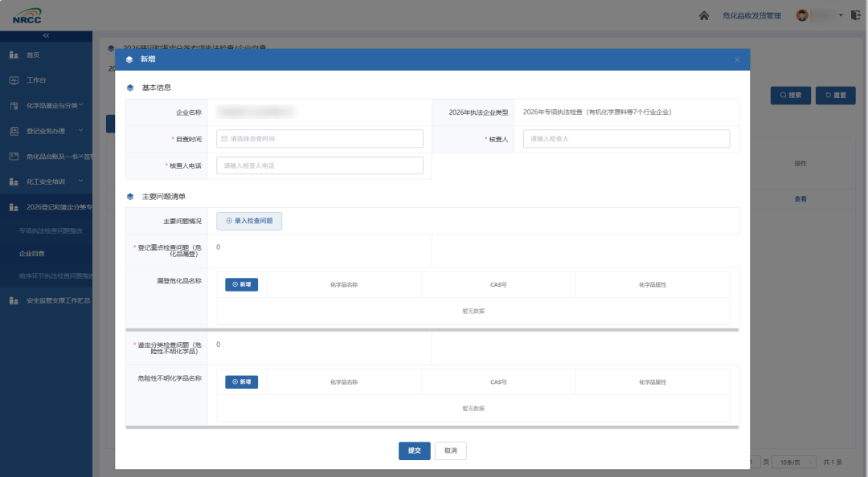Click the 工作台 sidebar icon
Image resolution: width=868 pixels, height=477 pixels.
14,80
